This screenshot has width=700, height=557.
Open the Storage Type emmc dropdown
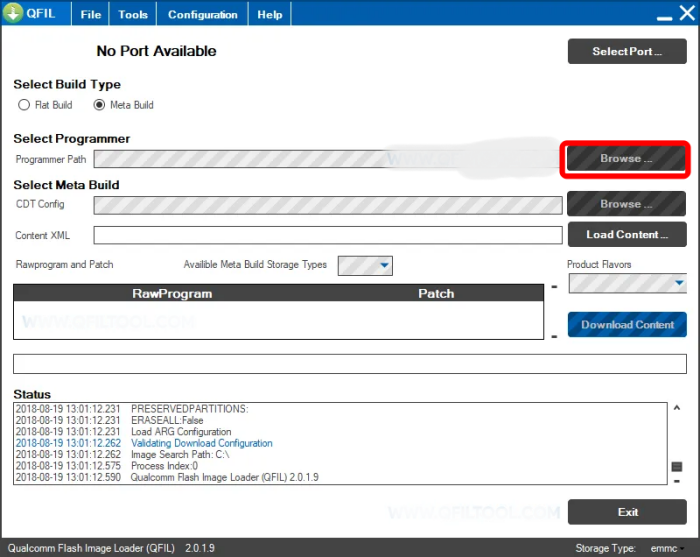[x=667, y=548]
